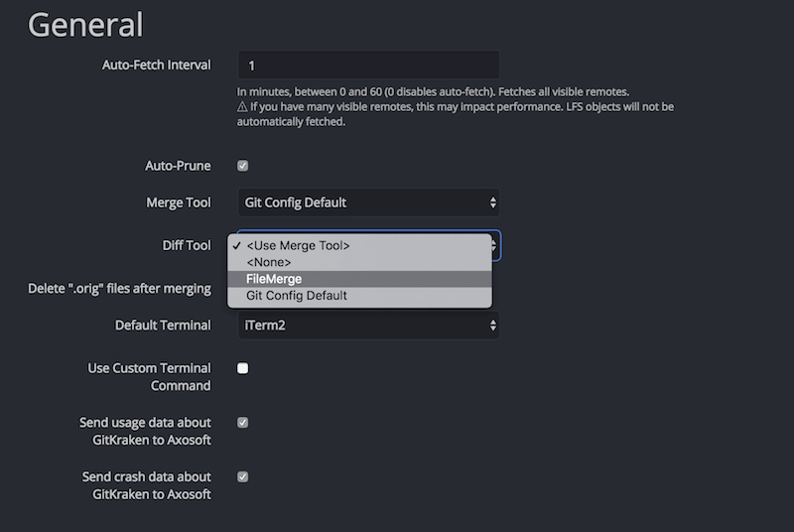Click the Auto-Fetch Interval input field
Screen dimensions: 794x532
(x=367, y=66)
